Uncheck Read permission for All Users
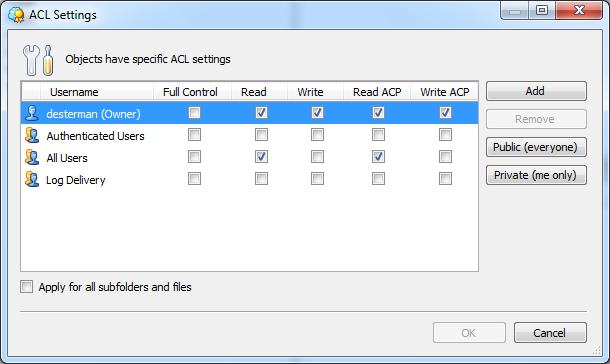The height and width of the screenshot is (364, 610). 261,157
